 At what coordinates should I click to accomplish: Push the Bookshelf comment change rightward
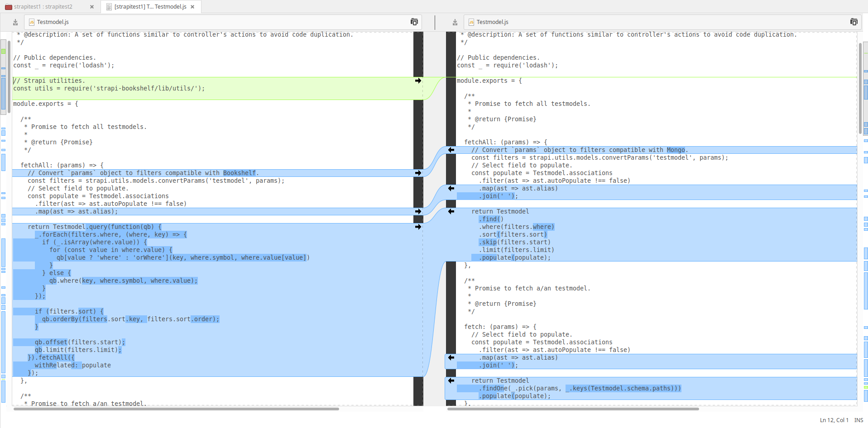pos(417,173)
